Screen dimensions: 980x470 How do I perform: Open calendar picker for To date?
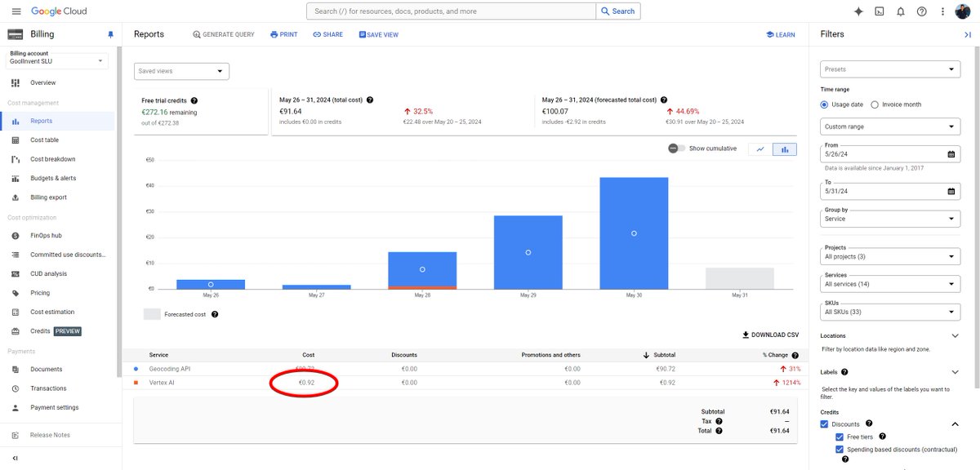(951, 192)
